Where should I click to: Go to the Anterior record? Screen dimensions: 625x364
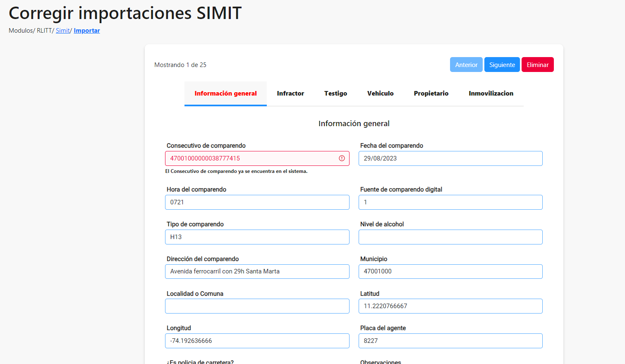pyautogui.click(x=466, y=65)
